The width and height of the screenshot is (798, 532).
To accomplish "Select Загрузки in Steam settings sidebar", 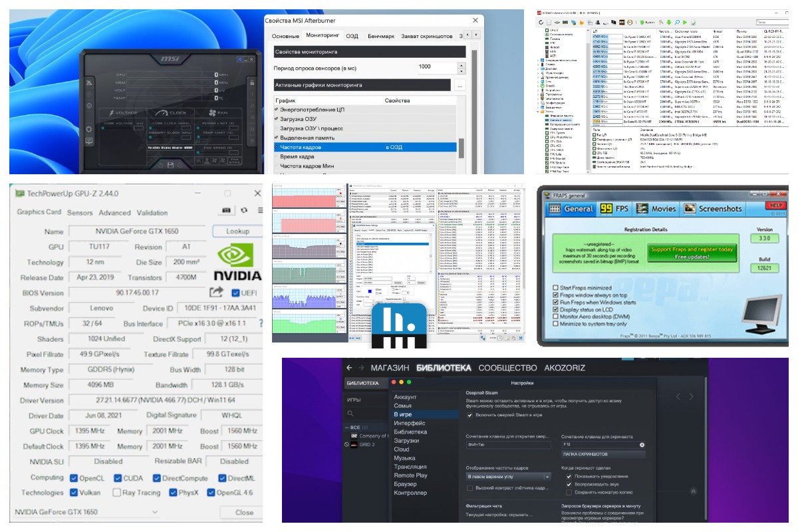I will coord(406,440).
